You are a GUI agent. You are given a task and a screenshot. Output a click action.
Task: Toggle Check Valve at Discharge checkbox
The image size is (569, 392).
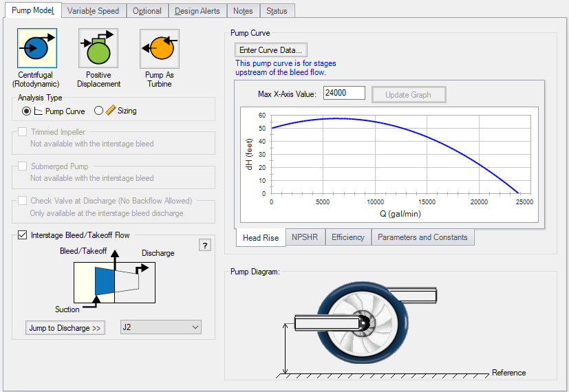click(x=23, y=201)
